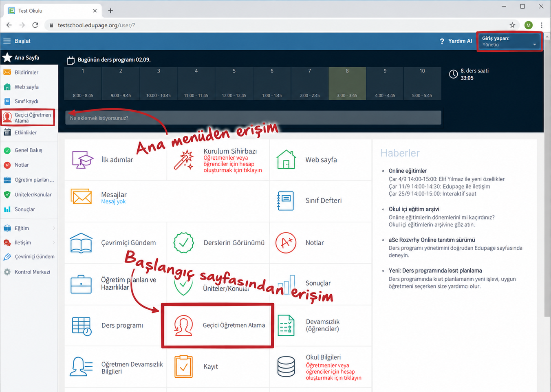Expand the İletişim sidebar submenu
Viewport: 551px width, 392px height.
click(29, 242)
